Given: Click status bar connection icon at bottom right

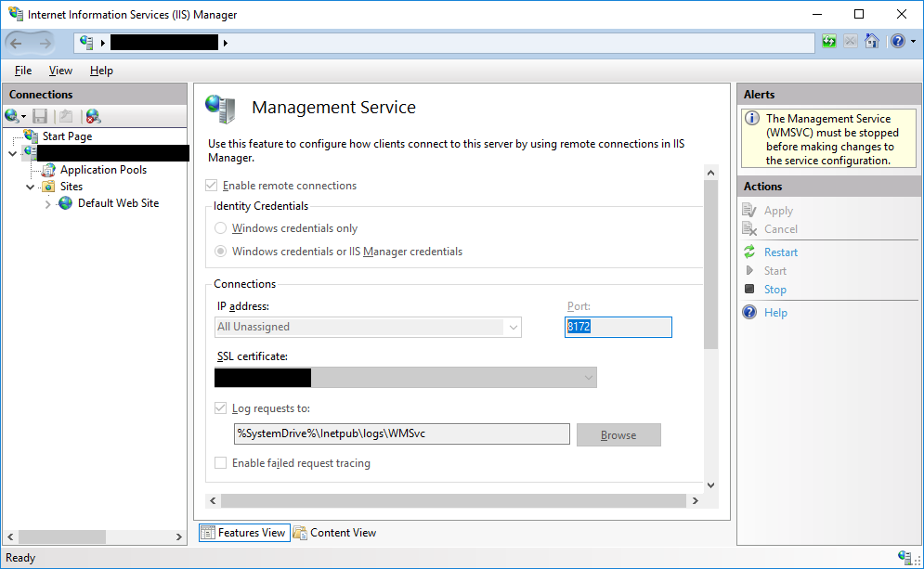Looking at the screenshot, I should click(905, 557).
